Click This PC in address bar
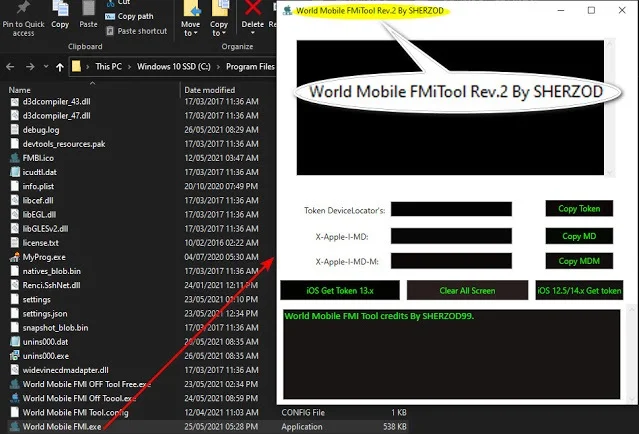Viewport: 639px width, 434px height. (x=108, y=66)
